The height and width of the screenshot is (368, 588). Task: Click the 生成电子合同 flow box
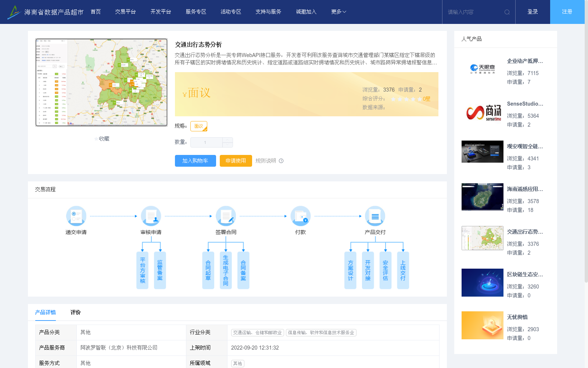pyautogui.click(x=226, y=270)
